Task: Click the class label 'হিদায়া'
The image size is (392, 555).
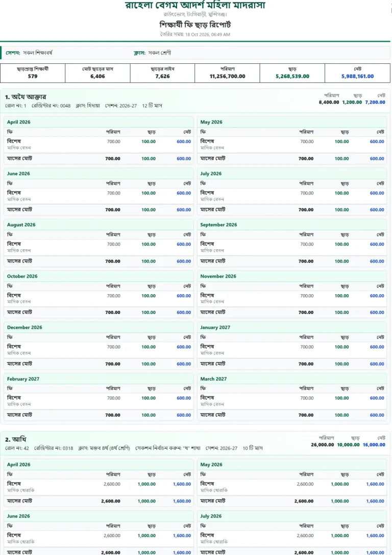Action: pyautogui.click(x=93, y=106)
